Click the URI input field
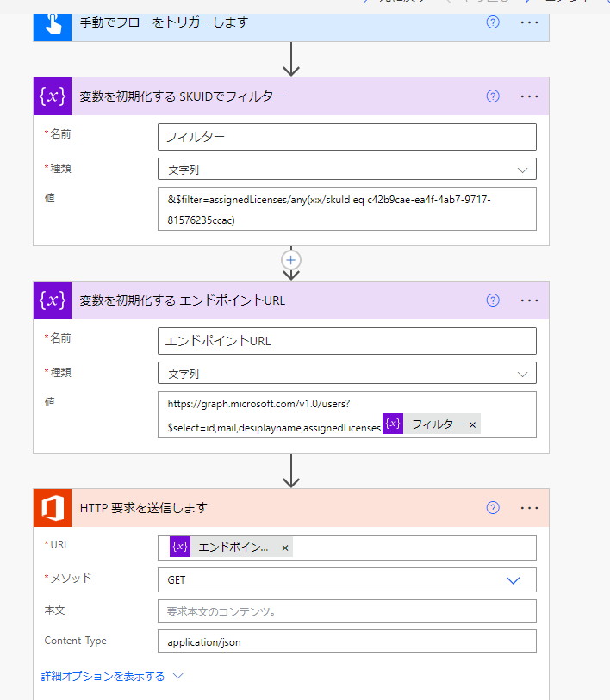This screenshot has height=700, width=610. (346, 548)
